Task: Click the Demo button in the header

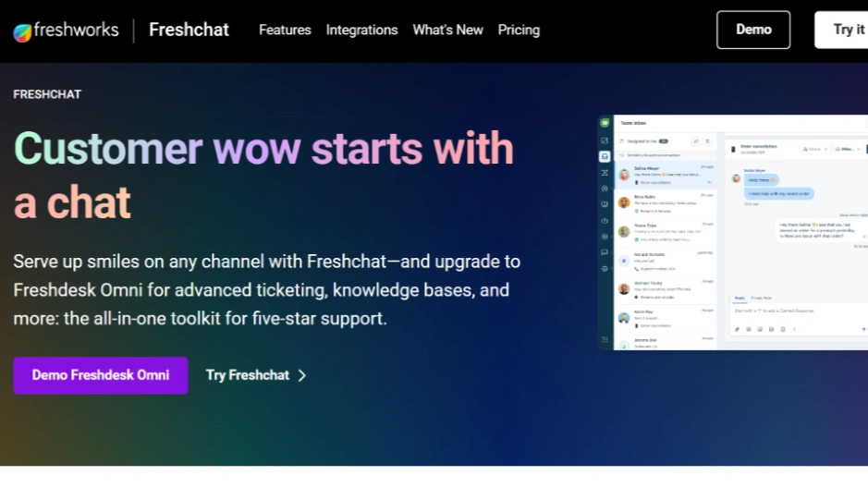Action: [753, 30]
